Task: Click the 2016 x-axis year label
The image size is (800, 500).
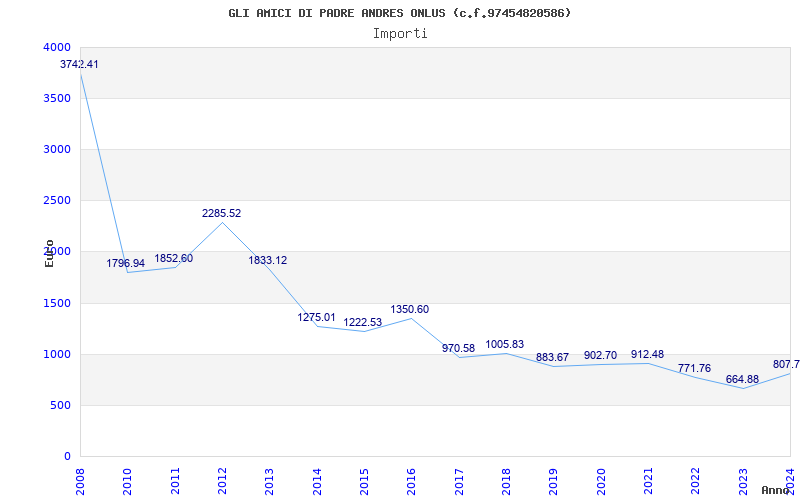Action: (x=411, y=482)
